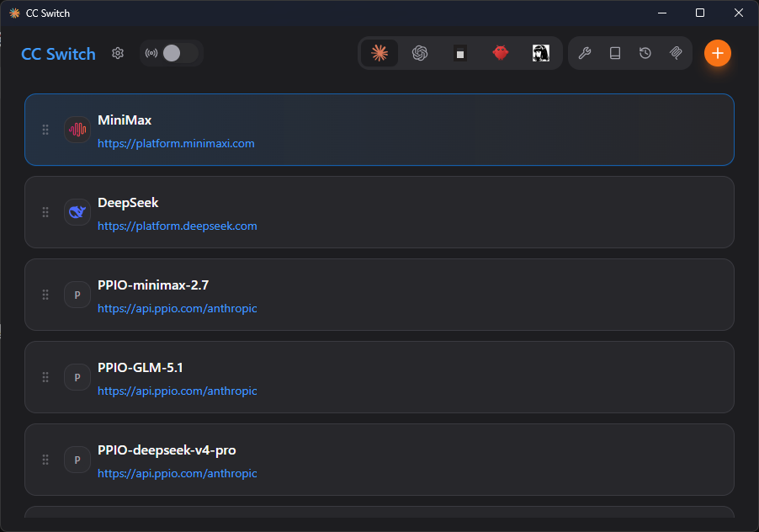Viewport: 759px width, 532px height.
Task: Click the broadcast signal icon beside the switch
Action: 151,53
